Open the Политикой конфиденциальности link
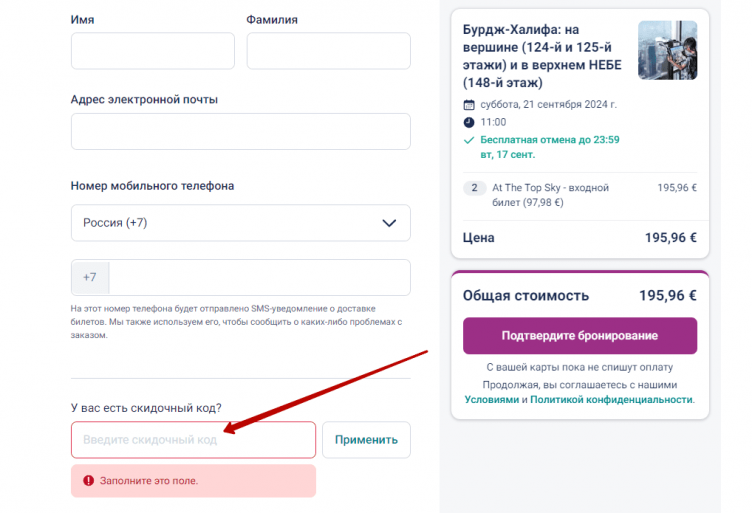752x513 pixels. pyautogui.click(x=611, y=399)
